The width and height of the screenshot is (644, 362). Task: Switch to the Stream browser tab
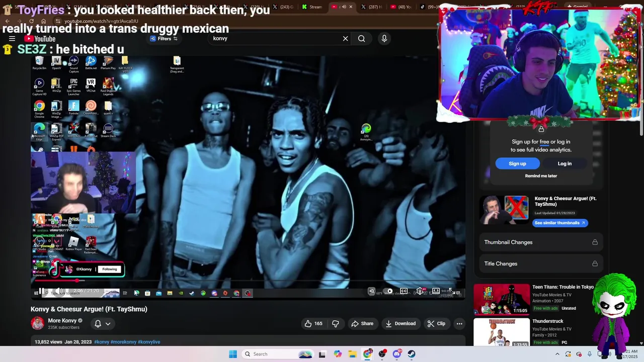(312, 7)
